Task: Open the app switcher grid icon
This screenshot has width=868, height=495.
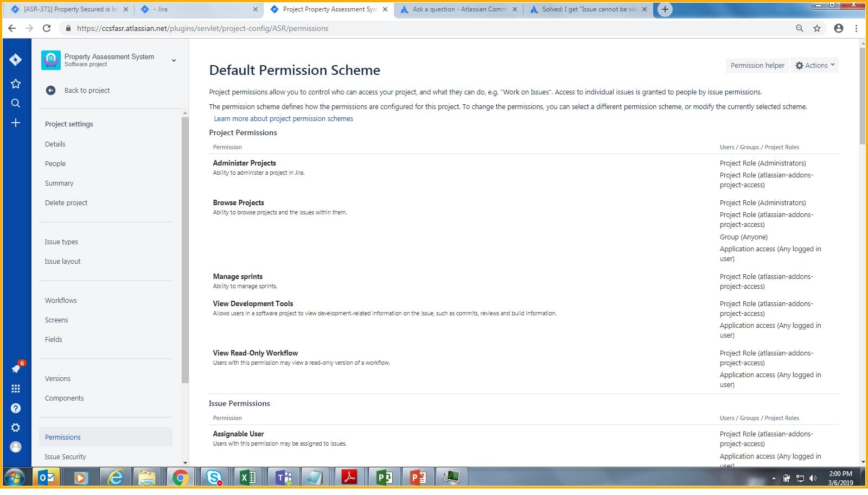Action: (16, 389)
